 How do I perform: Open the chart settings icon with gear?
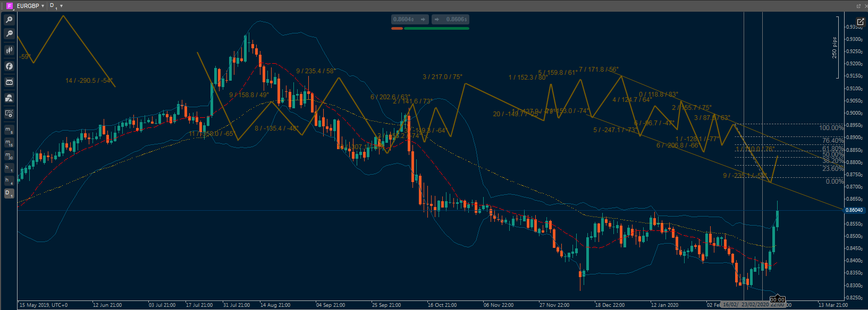(x=9, y=114)
